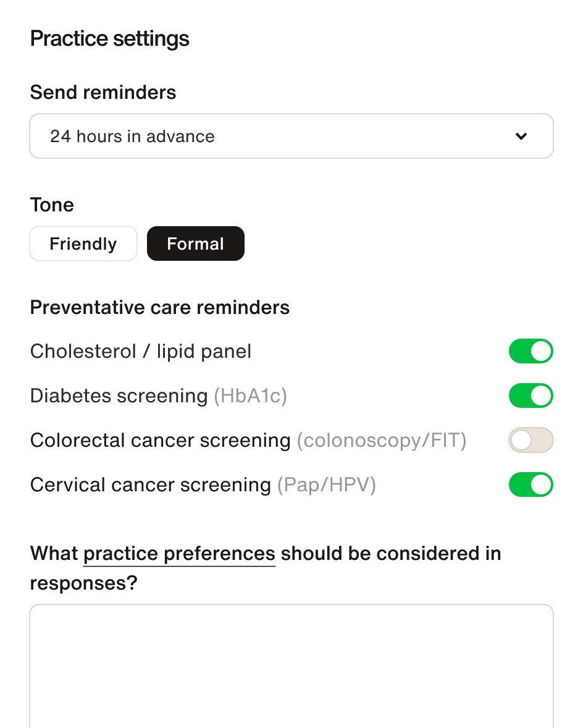This screenshot has width=583, height=728.
Task: Select the Formal tone option
Action: 195,243
